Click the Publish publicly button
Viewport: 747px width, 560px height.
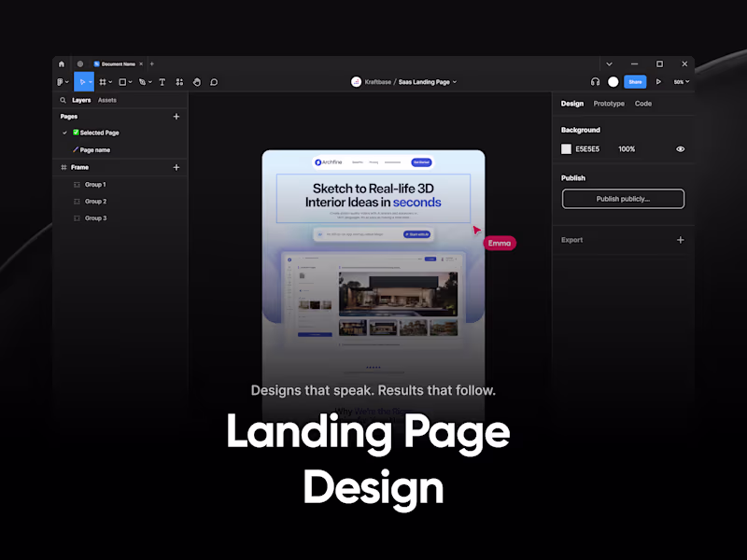(623, 199)
